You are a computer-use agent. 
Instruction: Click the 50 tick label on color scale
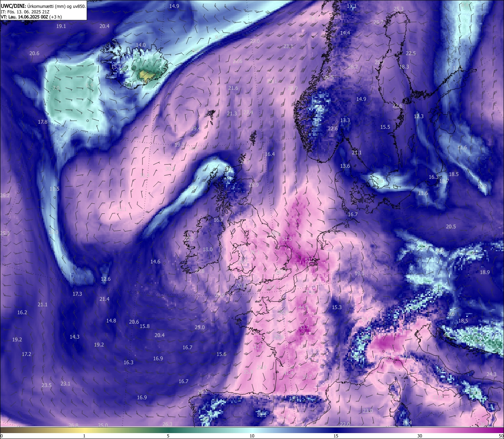click(x=501, y=436)
